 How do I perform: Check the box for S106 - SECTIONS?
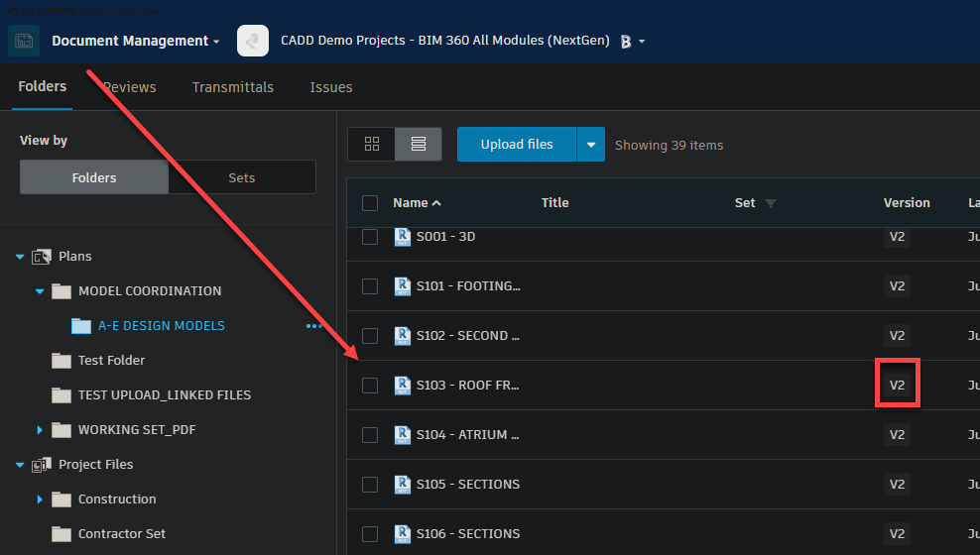click(x=370, y=534)
